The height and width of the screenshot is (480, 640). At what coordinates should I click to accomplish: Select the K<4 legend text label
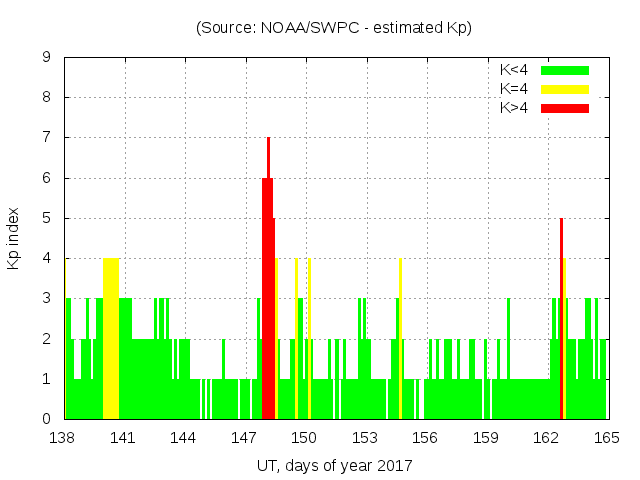[x=513, y=70]
